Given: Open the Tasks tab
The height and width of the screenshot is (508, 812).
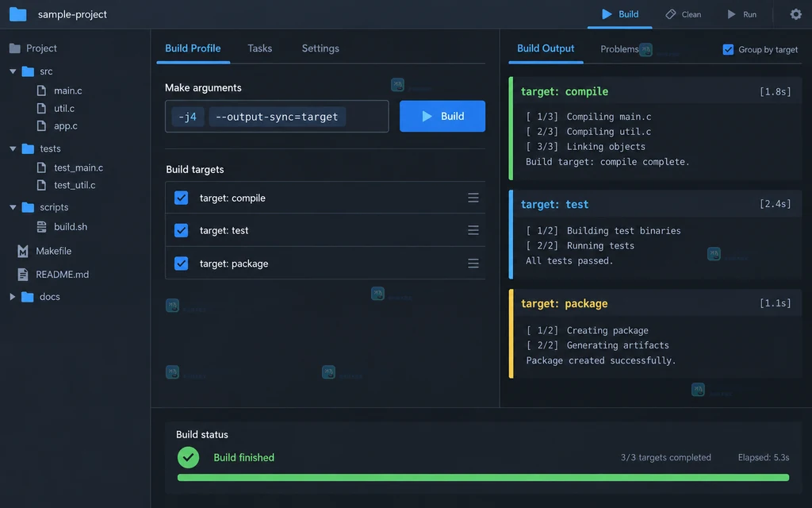Looking at the screenshot, I should click(x=260, y=48).
